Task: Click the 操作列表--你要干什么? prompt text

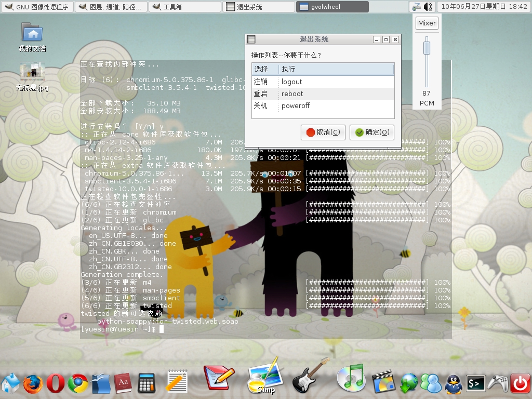Action: [x=286, y=55]
